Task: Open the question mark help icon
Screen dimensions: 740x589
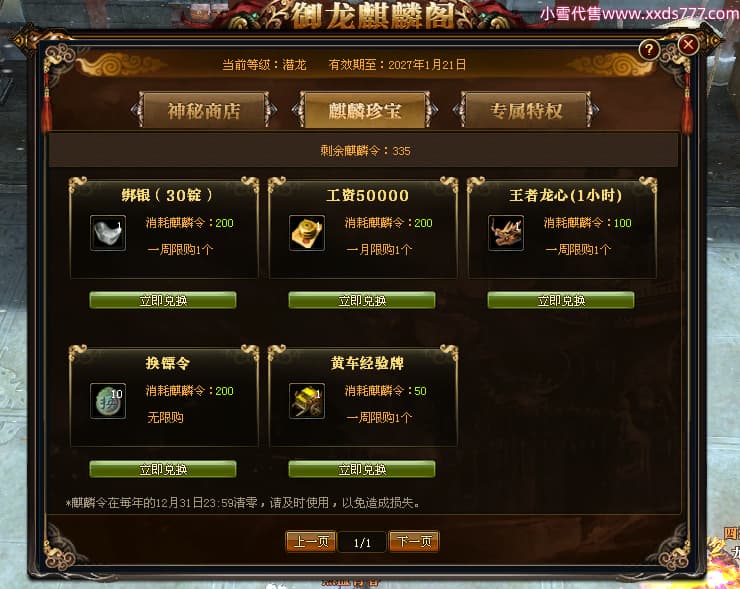Action: (x=649, y=49)
